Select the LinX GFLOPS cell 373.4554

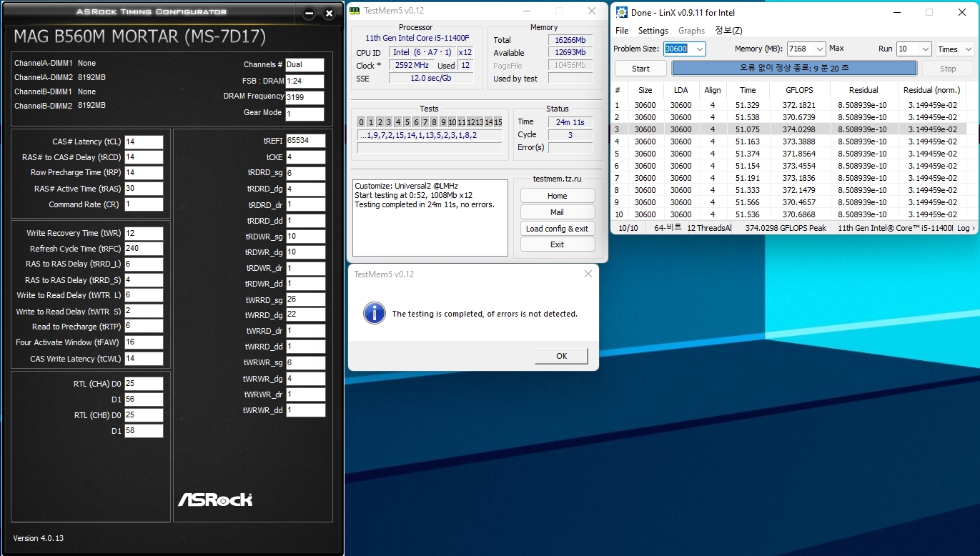[x=799, y=166]
